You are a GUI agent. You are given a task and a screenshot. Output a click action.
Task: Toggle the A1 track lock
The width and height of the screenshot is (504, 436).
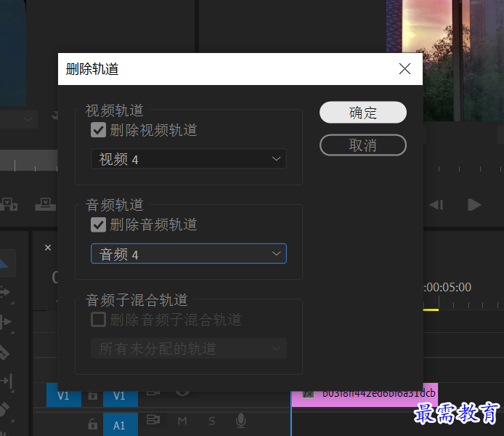click(93, 424)
